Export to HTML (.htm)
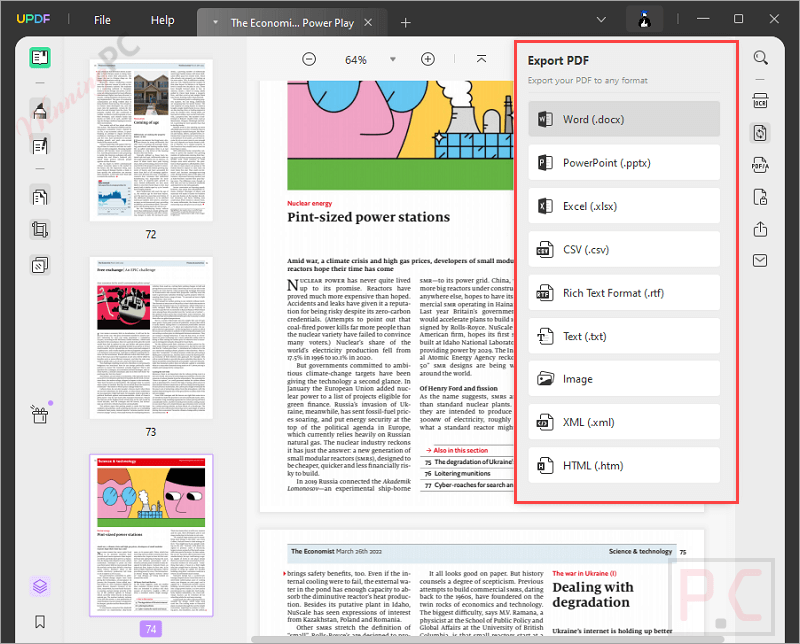Screen dimensions: 800x644 click(x=624, y=465)
